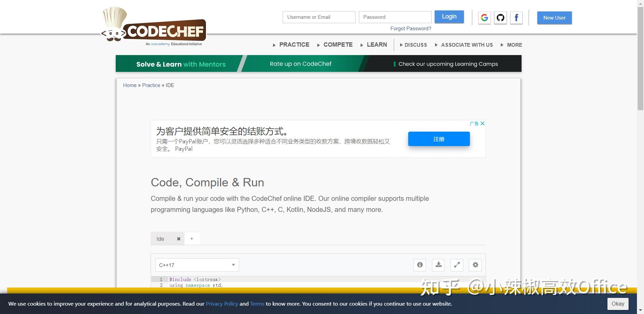Sign in with GitHub
The image size is (644, 314).
point(500,17)
